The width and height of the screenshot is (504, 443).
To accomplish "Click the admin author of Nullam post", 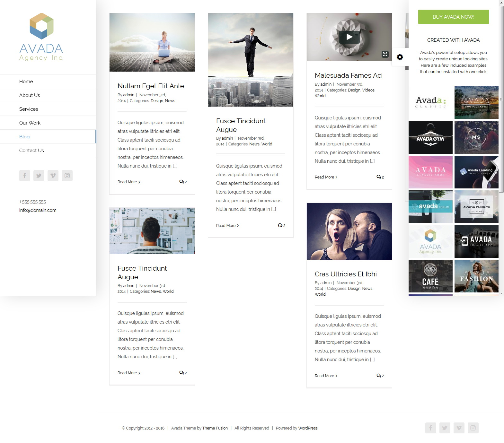I will coord(128,95).
